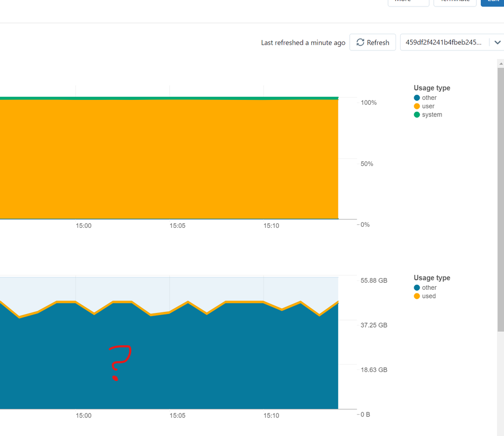Toggle the blue 'other' dot in memory legend
504x436 pixels.
[417, 288]
